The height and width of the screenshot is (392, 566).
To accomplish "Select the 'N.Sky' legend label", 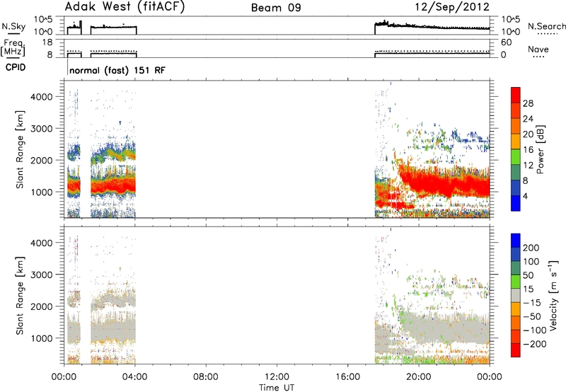I will pos(13,26).
